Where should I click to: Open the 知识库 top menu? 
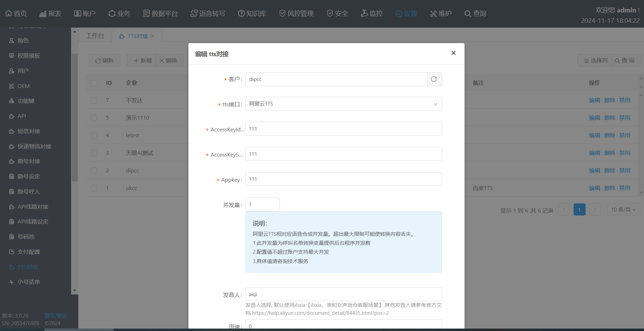point(252,13)
